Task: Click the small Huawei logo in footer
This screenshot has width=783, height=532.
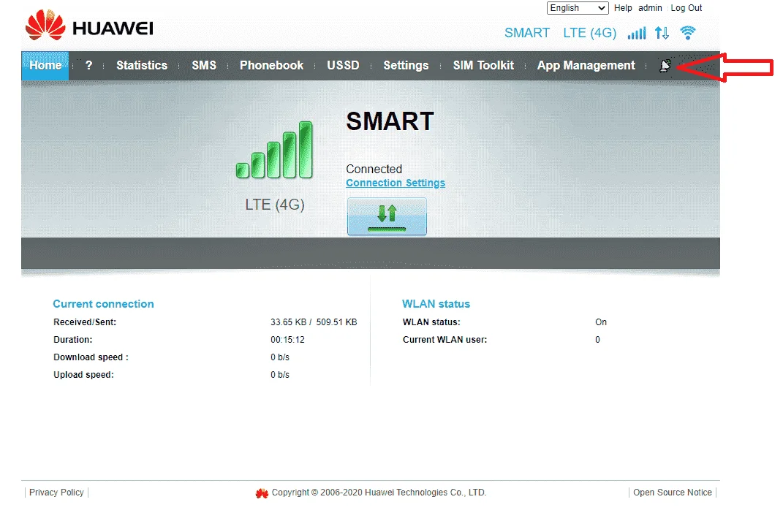Action: coord(262,493)
